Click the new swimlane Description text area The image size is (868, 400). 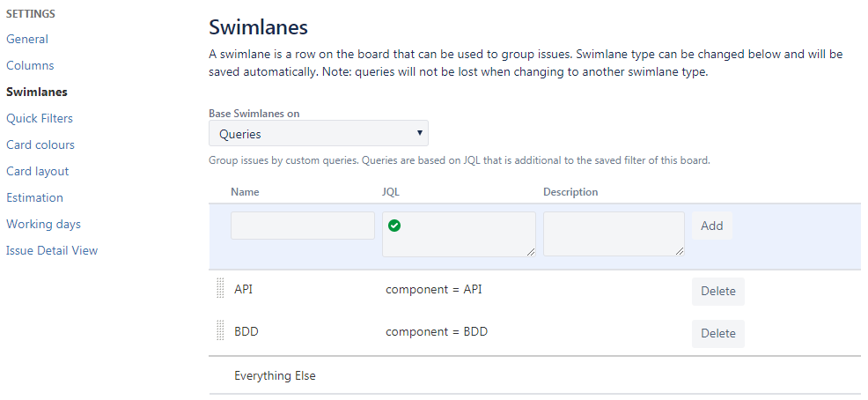[614, 234]
